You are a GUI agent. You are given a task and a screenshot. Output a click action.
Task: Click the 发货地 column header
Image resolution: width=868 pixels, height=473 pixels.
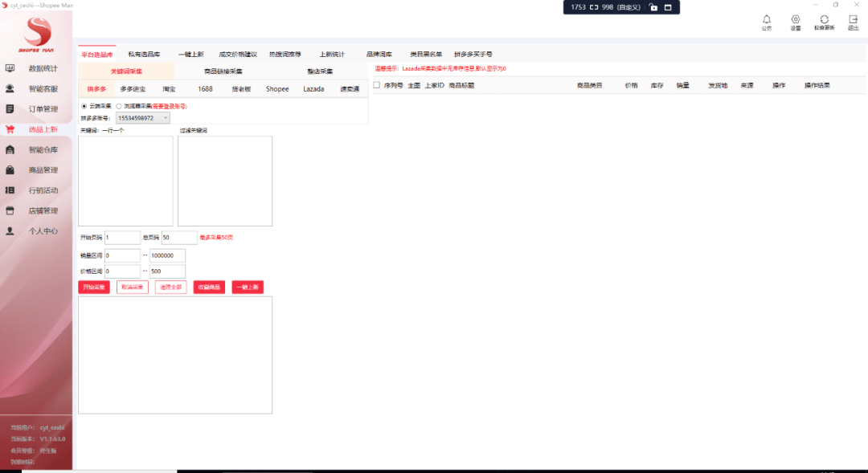coord(718,85)
